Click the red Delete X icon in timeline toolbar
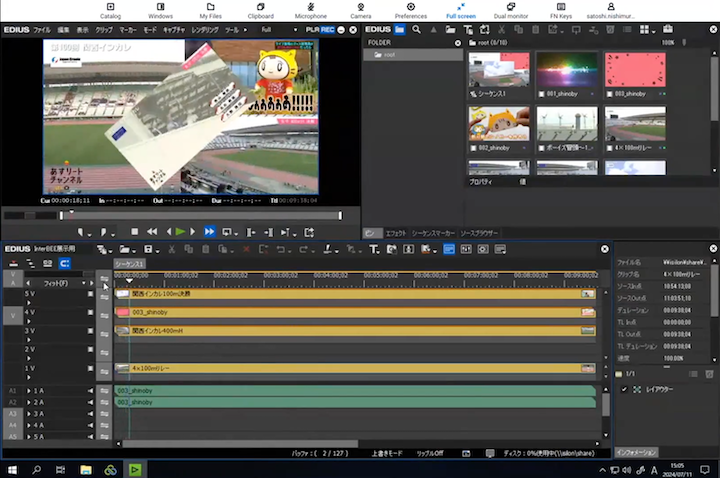 coord(247,249)
